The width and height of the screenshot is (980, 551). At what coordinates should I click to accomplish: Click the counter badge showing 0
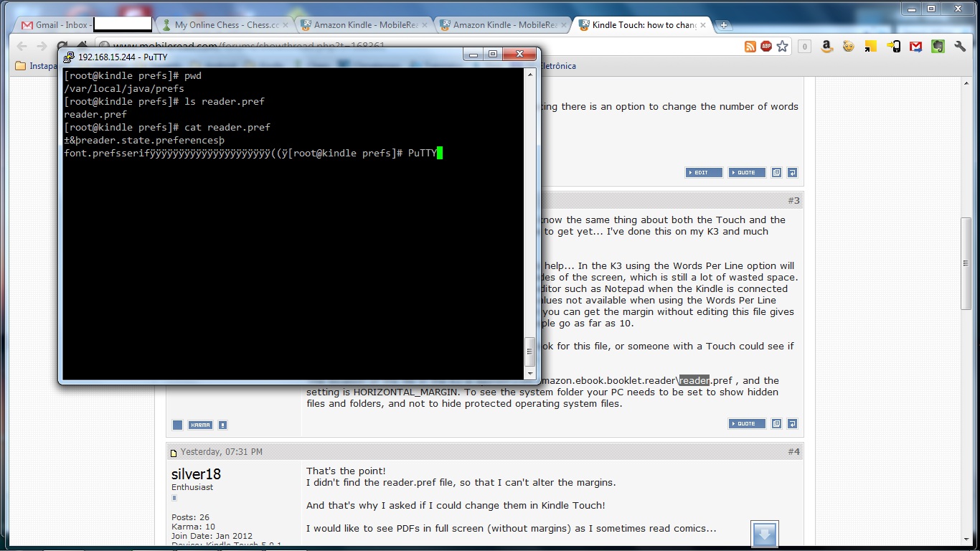[x=804, y=47]
